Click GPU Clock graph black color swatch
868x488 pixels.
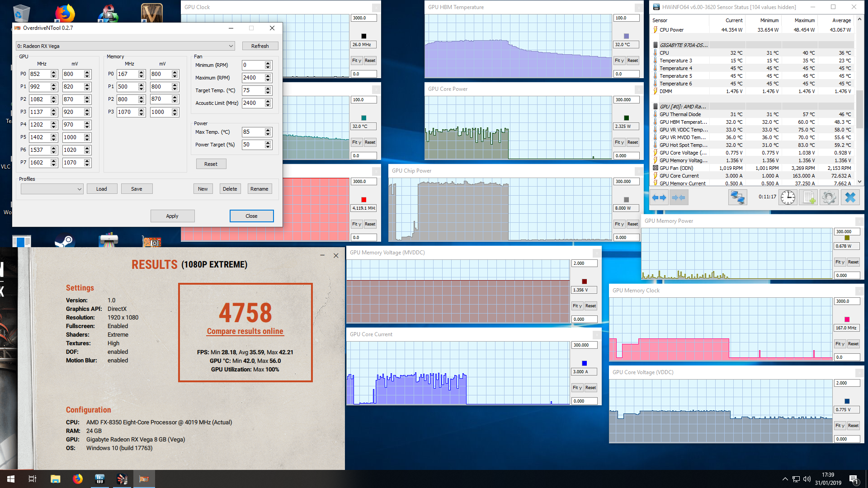[x=363, y=36]
